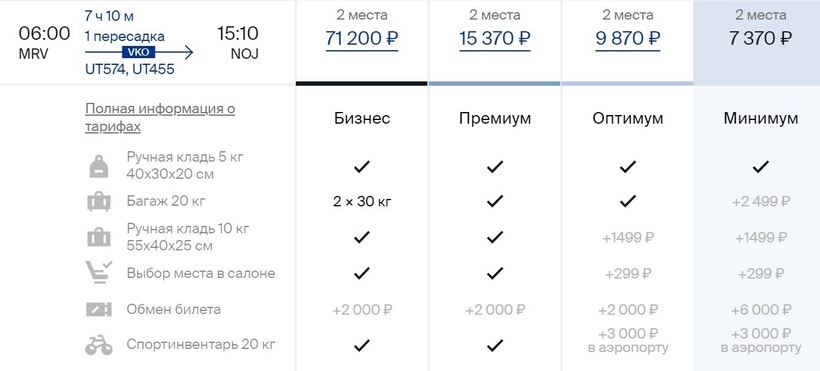Add baggage for +2 499 ₽ in Минимум
820x371 pixels.
(x=760, y=201)
